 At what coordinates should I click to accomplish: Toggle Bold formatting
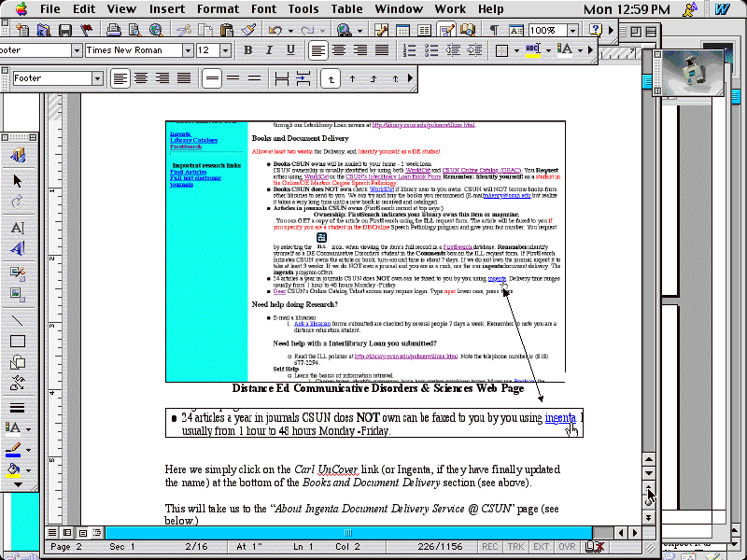[247, 50]
